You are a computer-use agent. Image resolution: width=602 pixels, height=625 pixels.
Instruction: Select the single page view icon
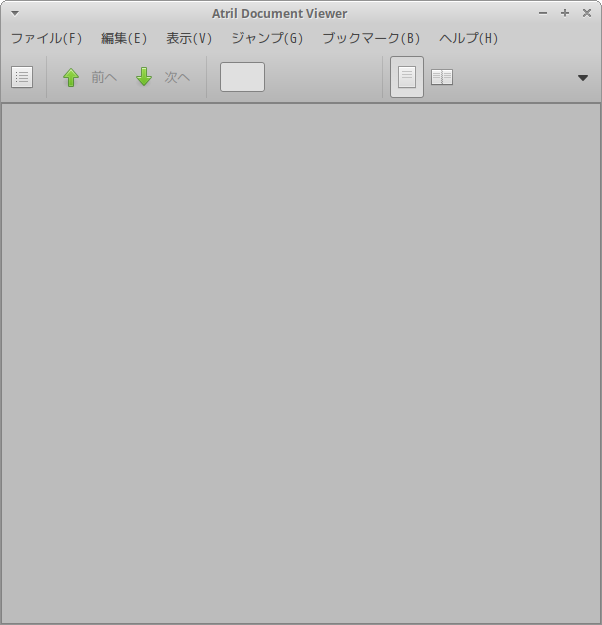click(407, 77)
